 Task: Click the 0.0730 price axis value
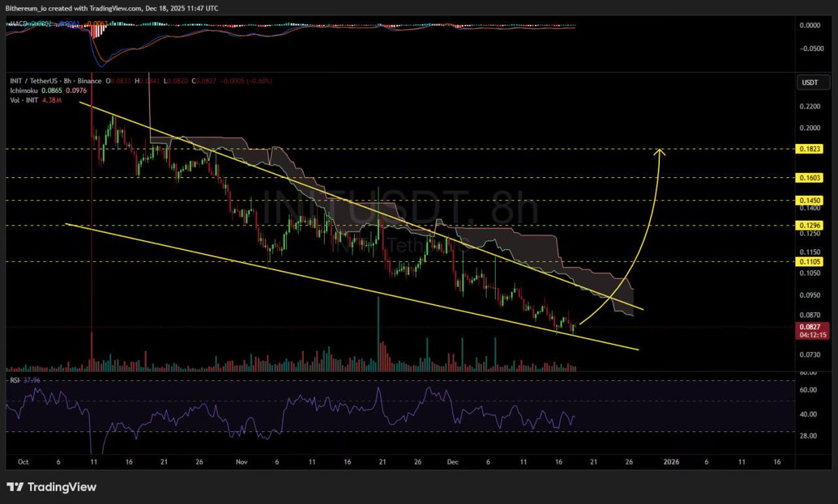[x=809, y=356]
